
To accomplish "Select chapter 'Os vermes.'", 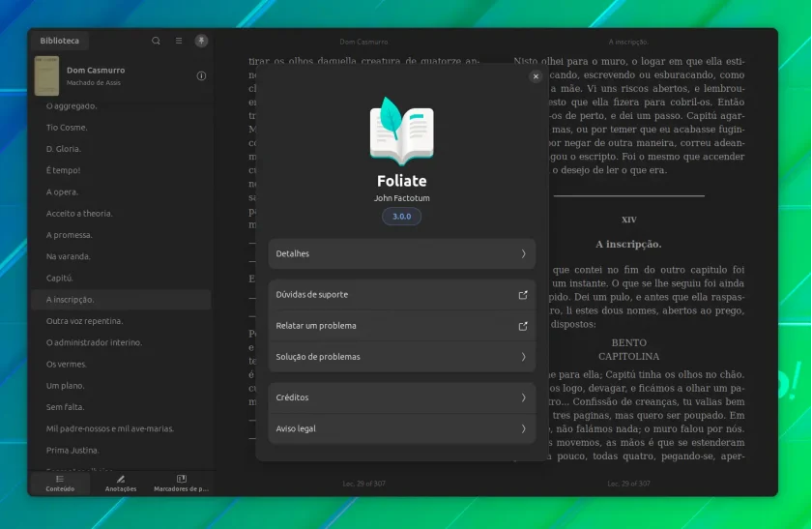I will pos(121,364).
